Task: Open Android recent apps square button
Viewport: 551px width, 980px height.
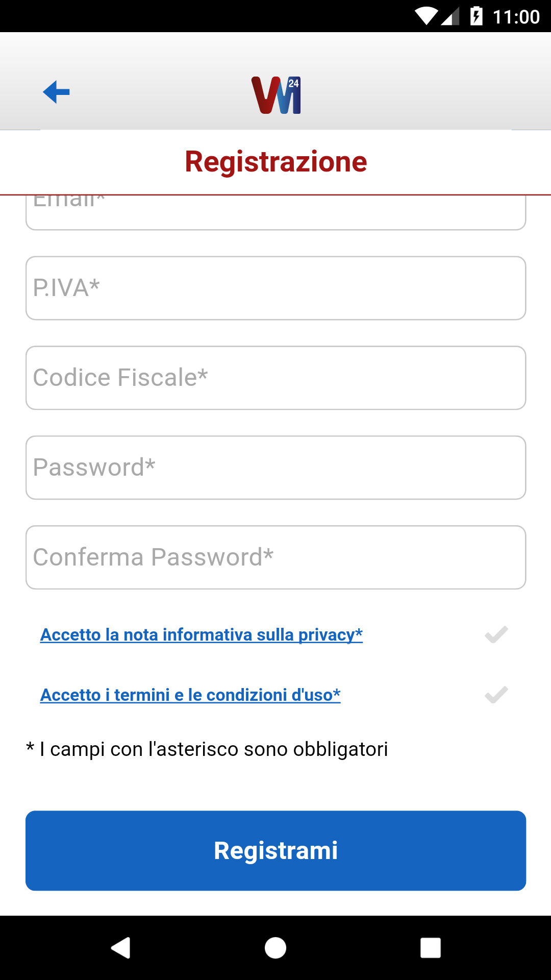Action: click(430, 948)
